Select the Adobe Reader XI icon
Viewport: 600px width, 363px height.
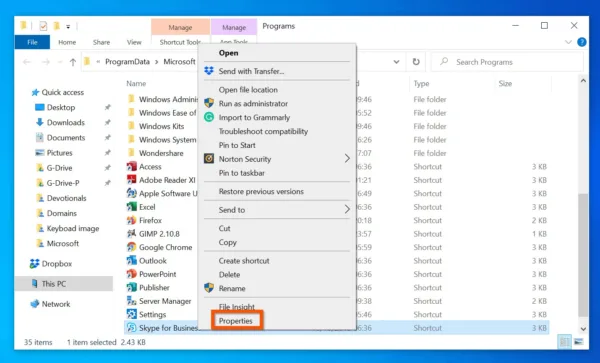[132, 180]
